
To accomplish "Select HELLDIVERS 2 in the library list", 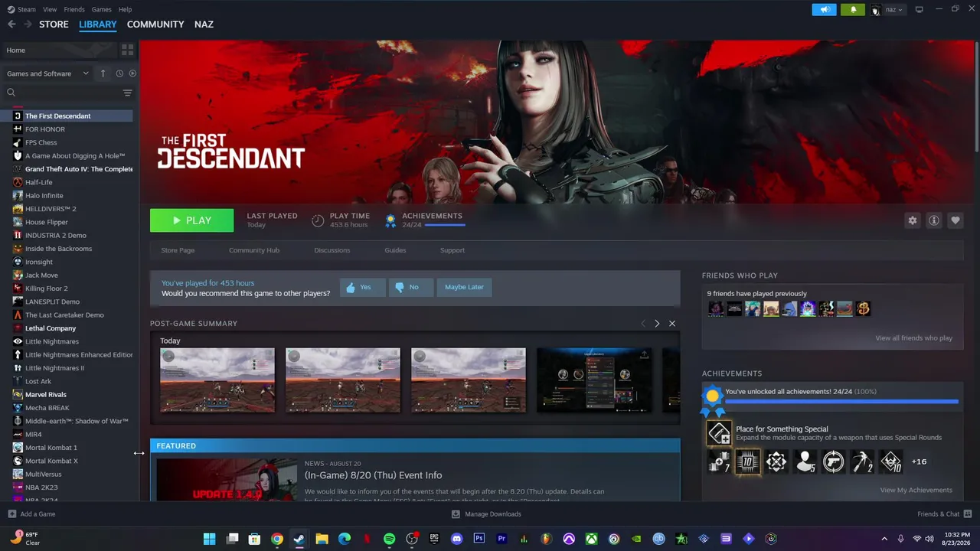I will (51, 209).
